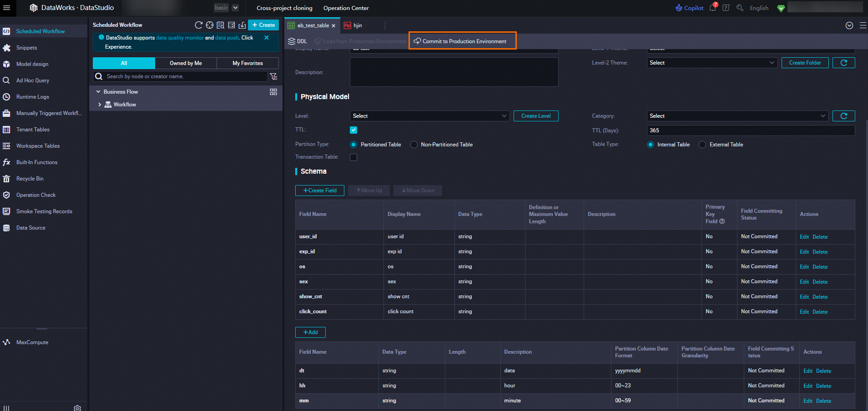The height and width of the screenshot is (411, 868).
Task: Click the wrench settings icon in header
Action: [740, 8]
